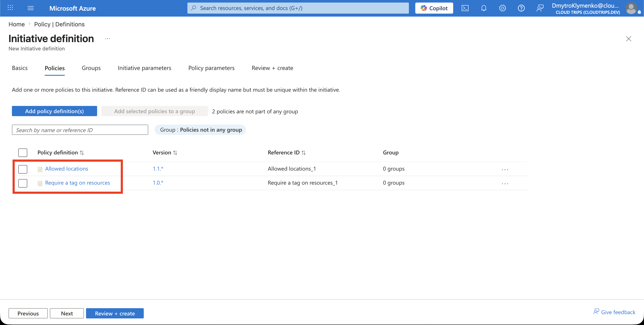Sort by Policy definition column
The height and width of the screenshot is (325, 644).
tap(60, 153)
